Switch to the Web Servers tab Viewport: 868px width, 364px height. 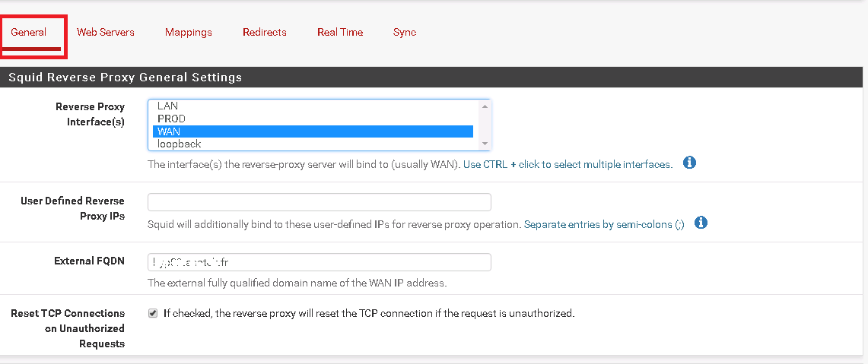105,32
